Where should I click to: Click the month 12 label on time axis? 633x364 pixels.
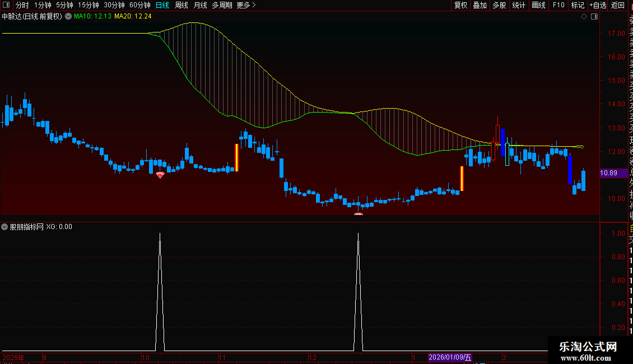pyautogui.click(x=313, y=357)
